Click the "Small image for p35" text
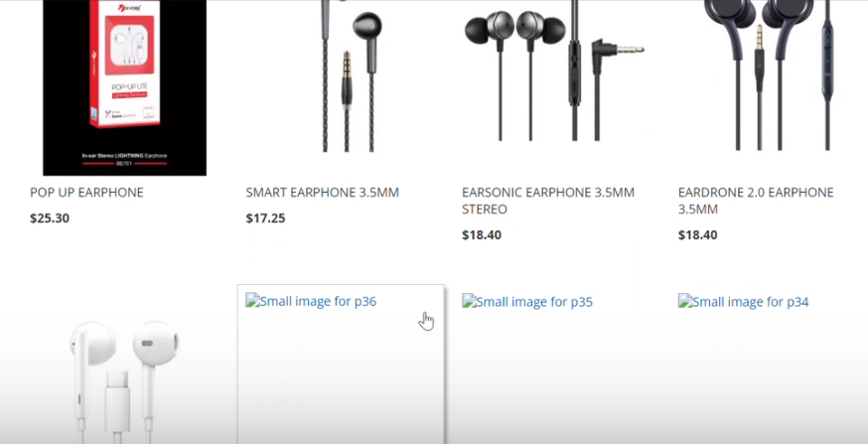Screen dimensions: 868x444 click(x=534, y=301)
